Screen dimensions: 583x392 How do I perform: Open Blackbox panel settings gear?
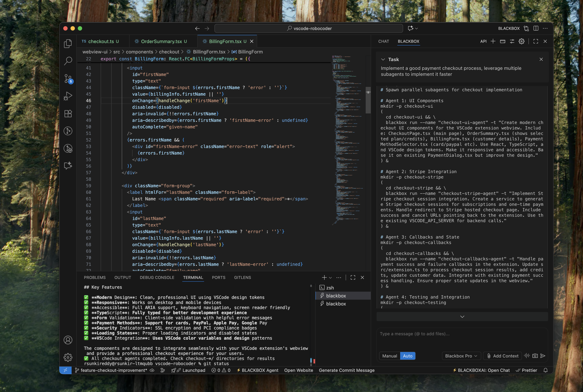(x=521, y=41)
